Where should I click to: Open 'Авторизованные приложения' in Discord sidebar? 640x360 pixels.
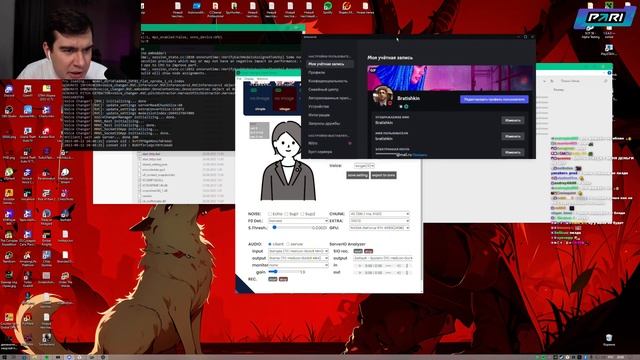pyautogui.click(x=329, y=98)
